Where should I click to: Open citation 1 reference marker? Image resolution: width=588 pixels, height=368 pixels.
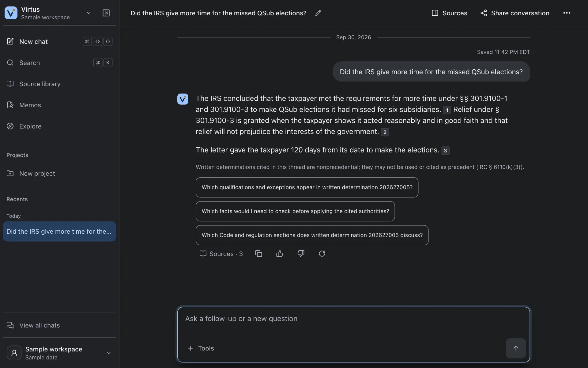click(447, 110)
